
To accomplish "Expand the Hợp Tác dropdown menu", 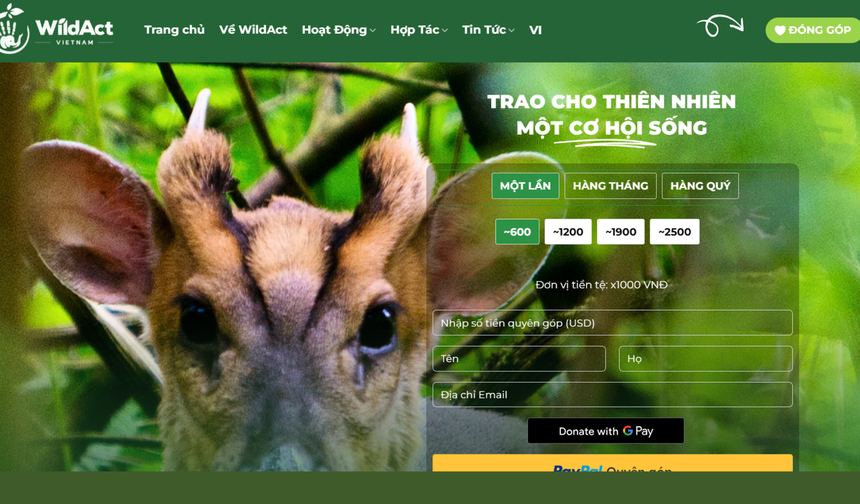I will tap(419, 30).
